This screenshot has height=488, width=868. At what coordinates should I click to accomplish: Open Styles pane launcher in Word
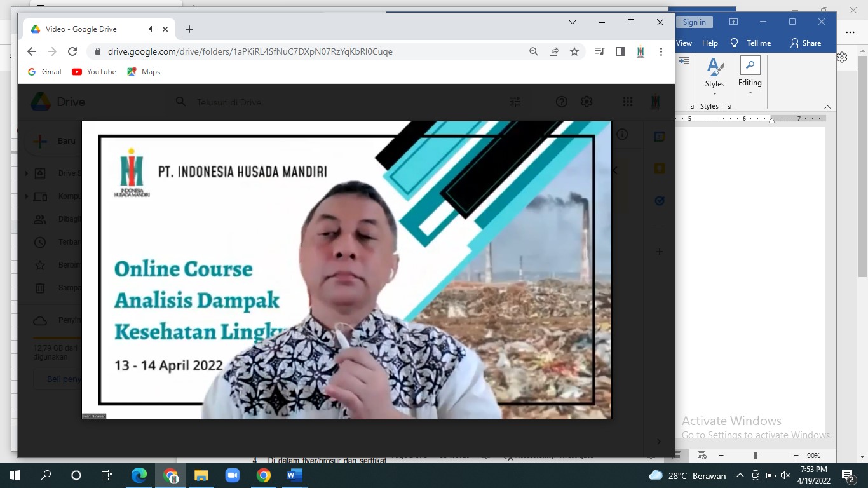coord(728,106)
